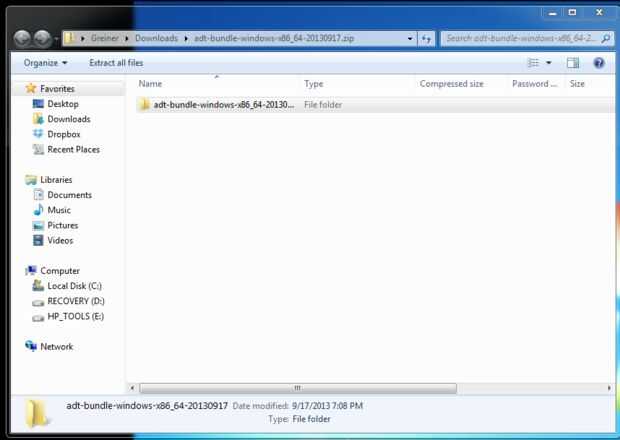Click the Desktop icon in sidebar
The image size is (620, 440).
[x=38, y=104]
